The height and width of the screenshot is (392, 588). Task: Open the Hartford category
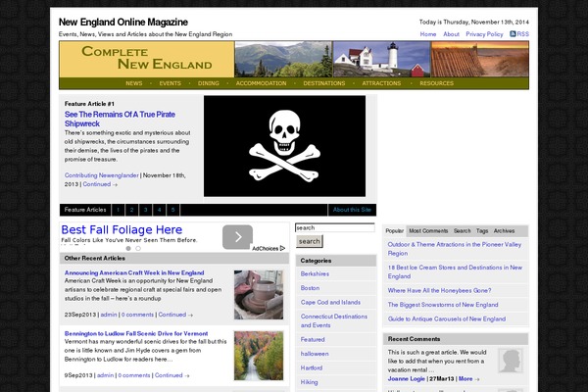pyautogui.click(x=312, y=368)
